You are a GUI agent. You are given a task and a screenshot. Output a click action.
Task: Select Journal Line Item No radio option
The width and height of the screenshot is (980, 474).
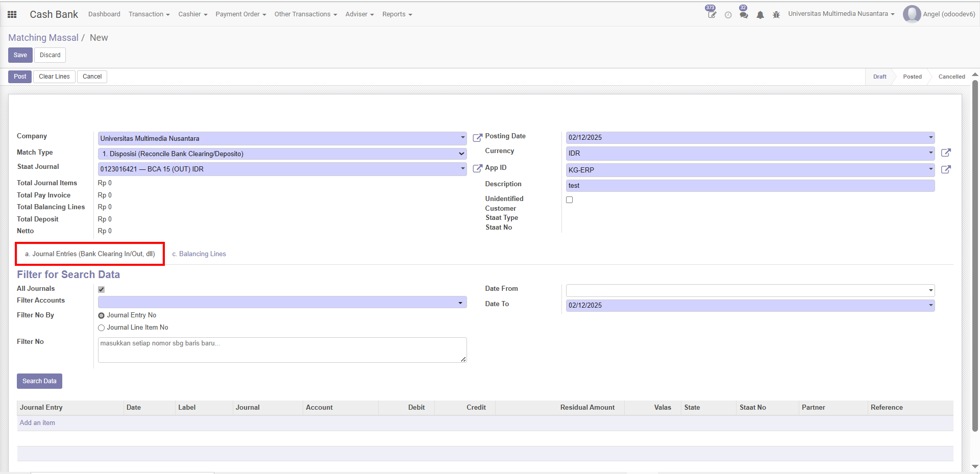click(101, 328)
